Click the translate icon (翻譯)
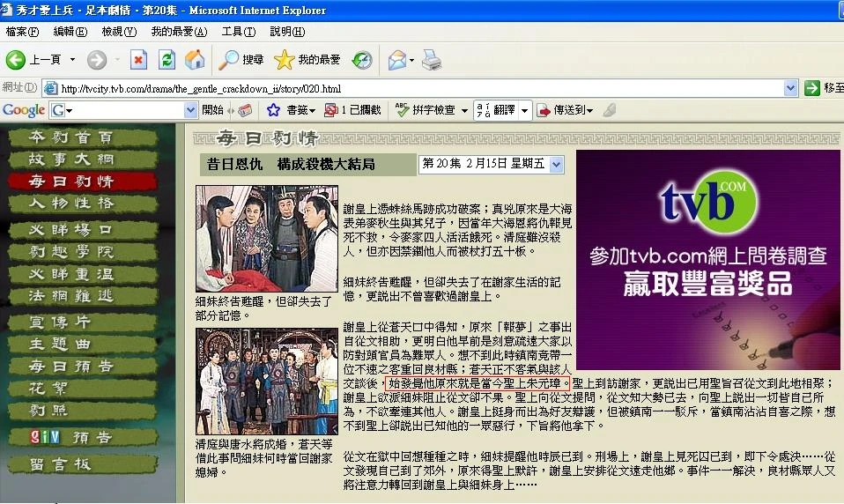844x504 pixels. tap(484, 110)
